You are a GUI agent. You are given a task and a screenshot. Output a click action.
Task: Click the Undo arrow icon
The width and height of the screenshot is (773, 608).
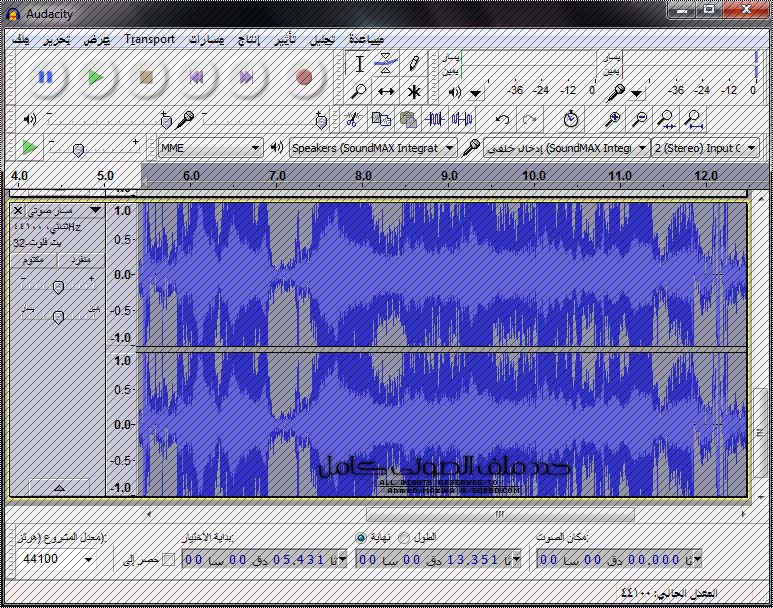tap(503, 119)
